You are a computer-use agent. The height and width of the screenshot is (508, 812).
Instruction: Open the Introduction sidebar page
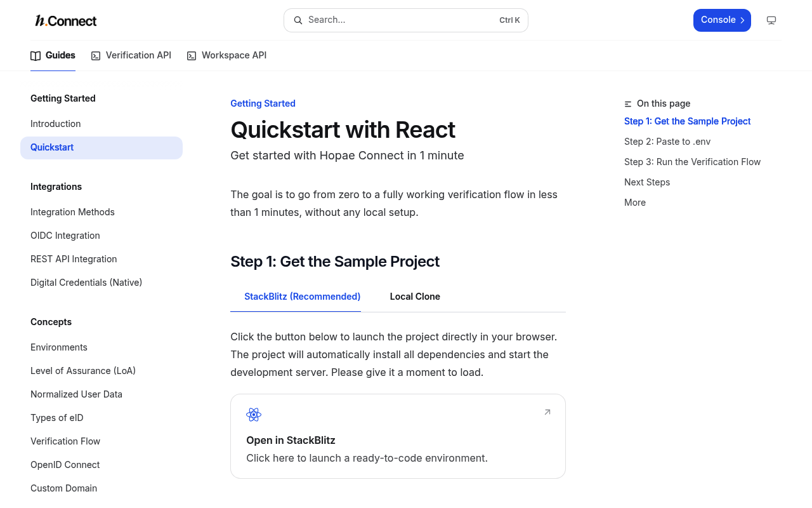[101, 124]
